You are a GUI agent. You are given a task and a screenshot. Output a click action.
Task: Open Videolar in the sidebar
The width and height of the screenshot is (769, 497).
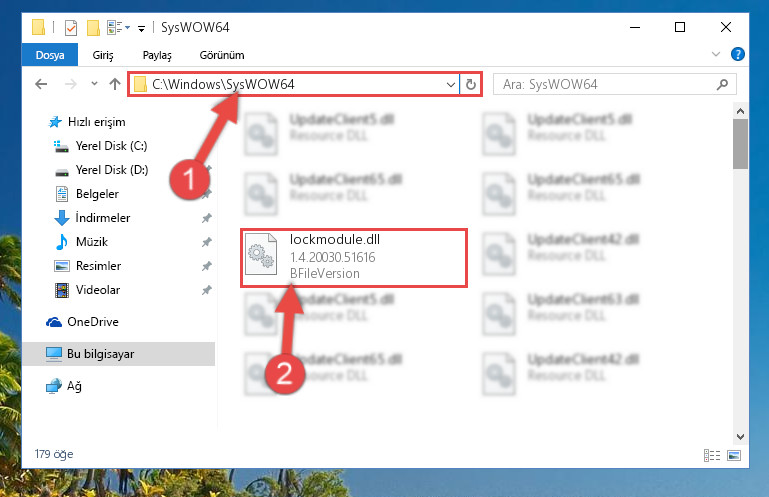(98, 290)
